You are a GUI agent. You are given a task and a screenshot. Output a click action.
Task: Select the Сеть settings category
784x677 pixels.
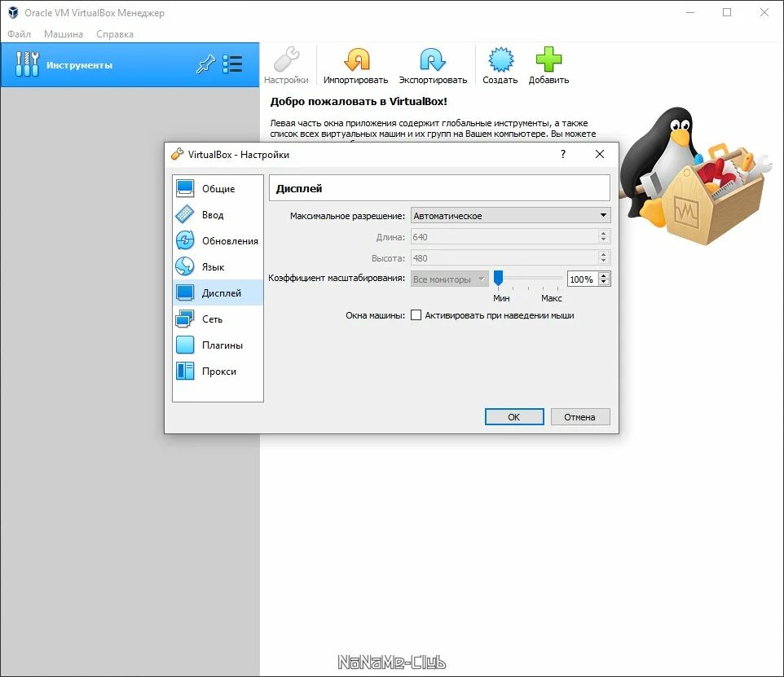(218, 319)
